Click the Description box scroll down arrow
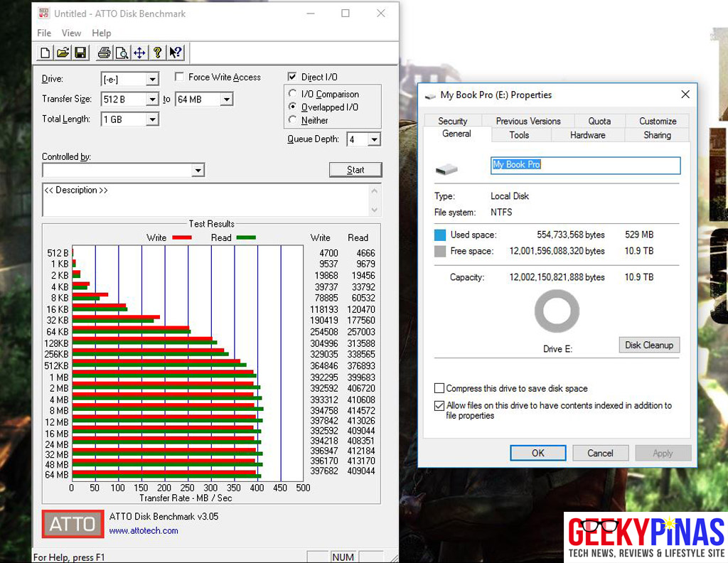 coord(375,210)
